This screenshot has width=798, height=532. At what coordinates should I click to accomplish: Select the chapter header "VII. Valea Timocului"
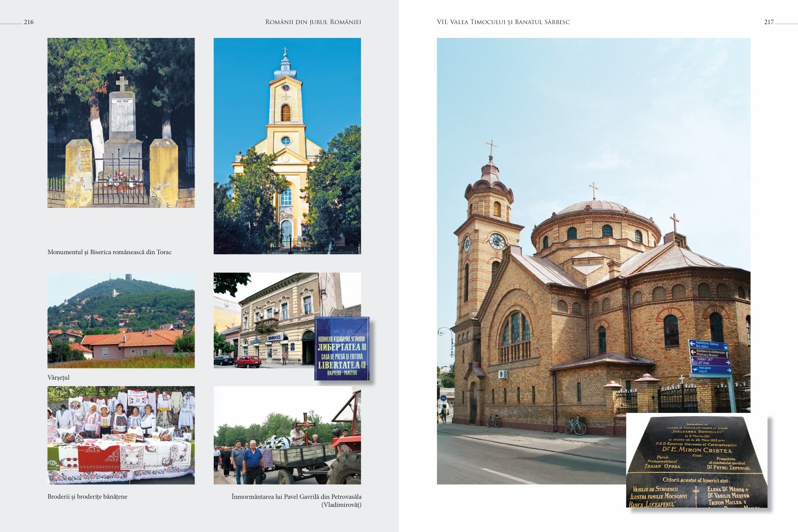(x=503, y=22)
